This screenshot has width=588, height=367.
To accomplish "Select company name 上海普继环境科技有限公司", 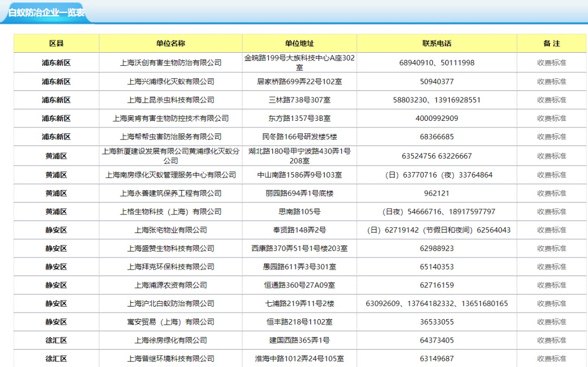I will pos(170,358).
